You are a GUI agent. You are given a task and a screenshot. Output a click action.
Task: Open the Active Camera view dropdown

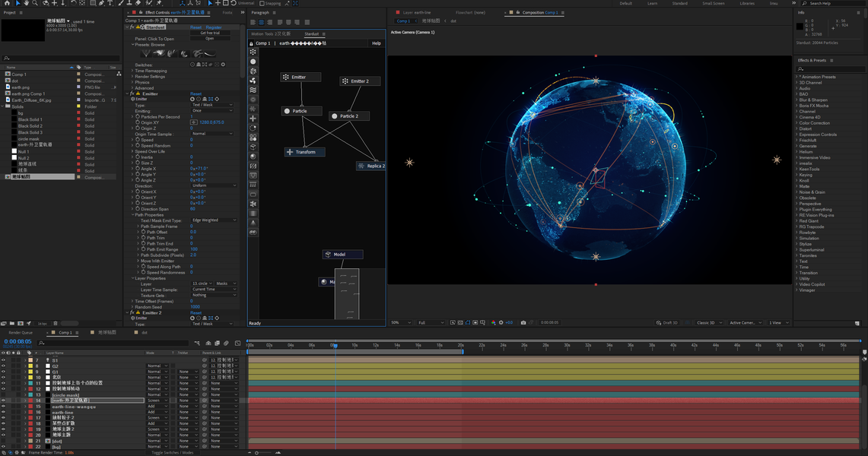pos(745,322)
